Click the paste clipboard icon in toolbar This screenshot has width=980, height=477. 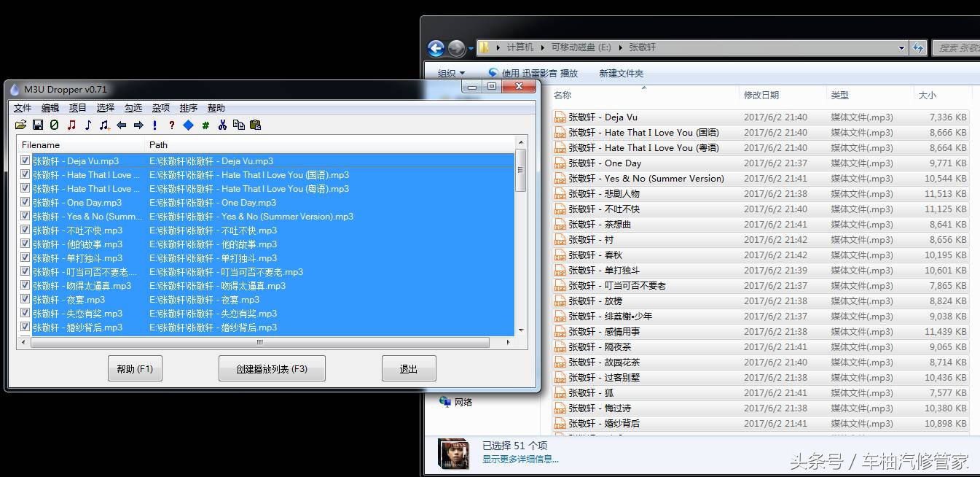point(256,125)
